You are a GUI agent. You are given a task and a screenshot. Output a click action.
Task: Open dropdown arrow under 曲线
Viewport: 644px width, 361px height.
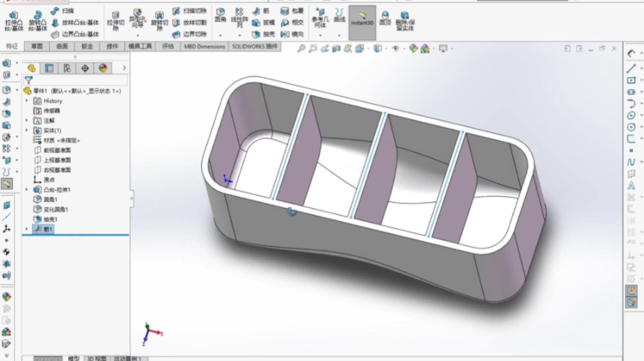(x=339, y=35)
